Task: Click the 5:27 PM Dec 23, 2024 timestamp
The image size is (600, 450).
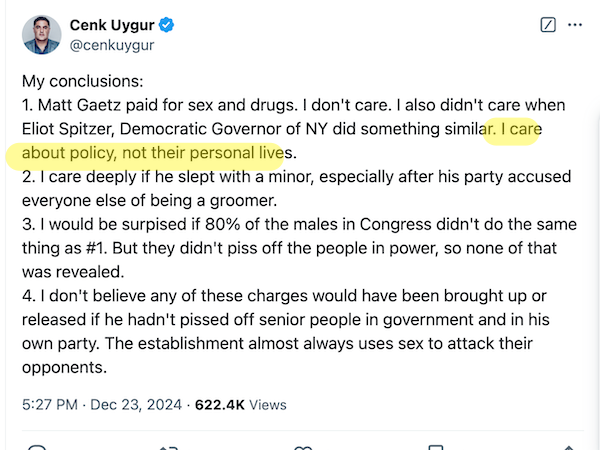Action: pos(102,404)
